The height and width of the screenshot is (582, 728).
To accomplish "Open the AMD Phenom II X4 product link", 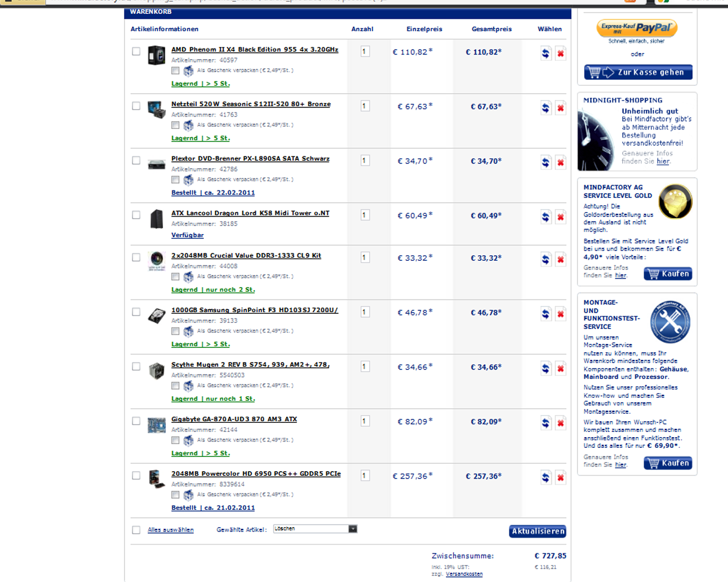I will (255, 50).
